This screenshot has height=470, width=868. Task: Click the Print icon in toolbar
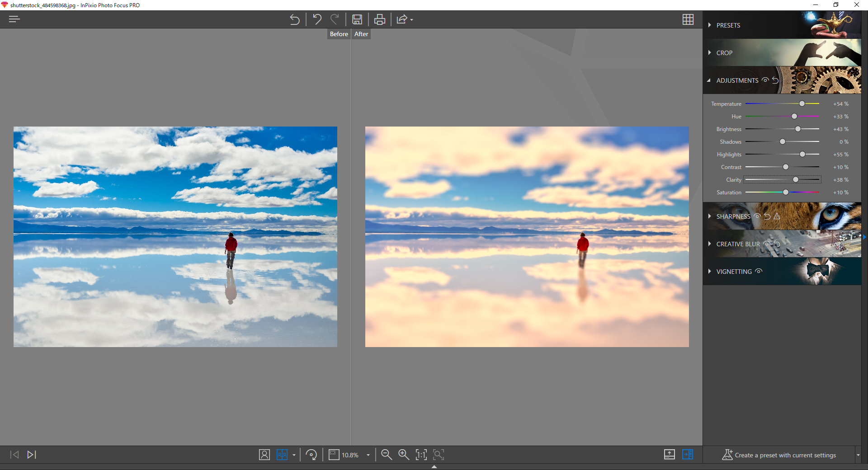point(380,19)
